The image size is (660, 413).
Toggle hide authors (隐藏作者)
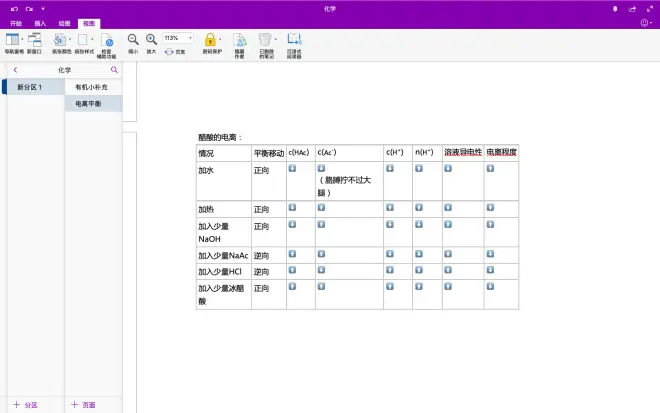(239, 41)
